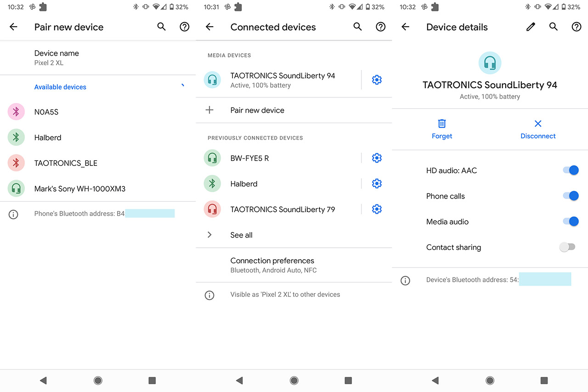
Task: Tap info icon beside Phone's Bluetooth address
Action: (x=13, y=214)
